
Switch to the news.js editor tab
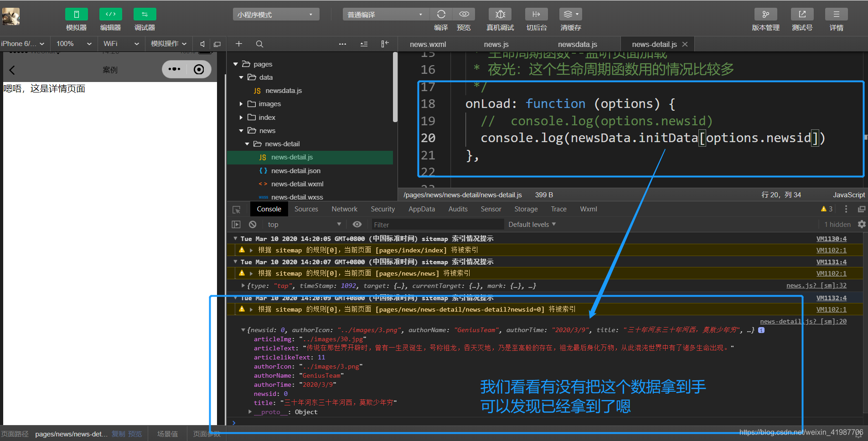click(x=496, y=44)
